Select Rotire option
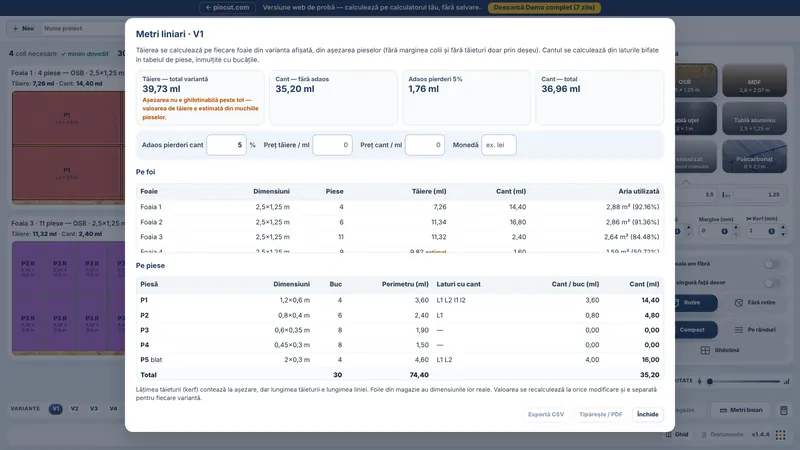Image resolution: width=800 pixels, height=450 pixels. [x=696, y=303]
